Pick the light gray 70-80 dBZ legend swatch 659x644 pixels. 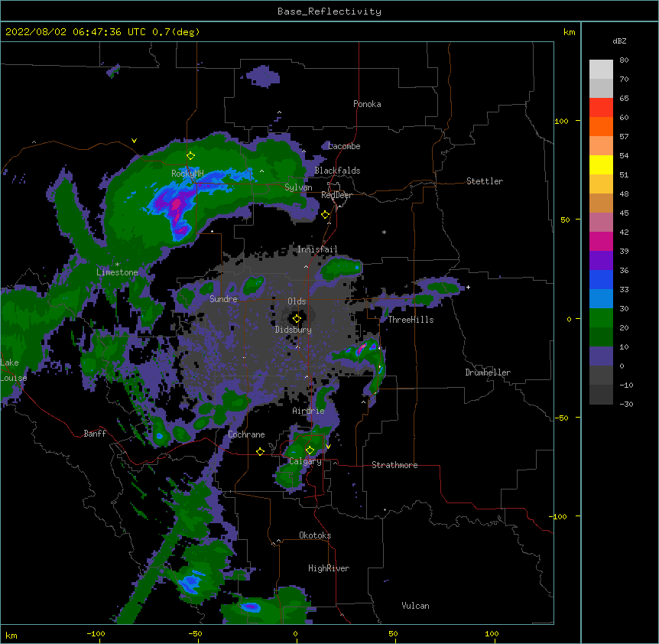tap(601, 70)
